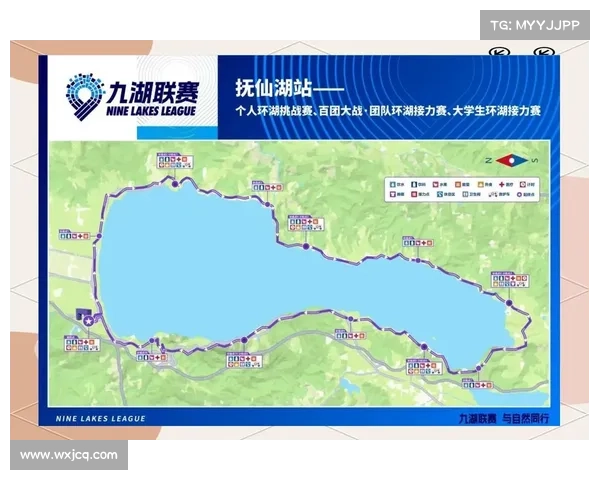Click the compass N letter
The image size is (600, 480).
click(x=488, y=160)
